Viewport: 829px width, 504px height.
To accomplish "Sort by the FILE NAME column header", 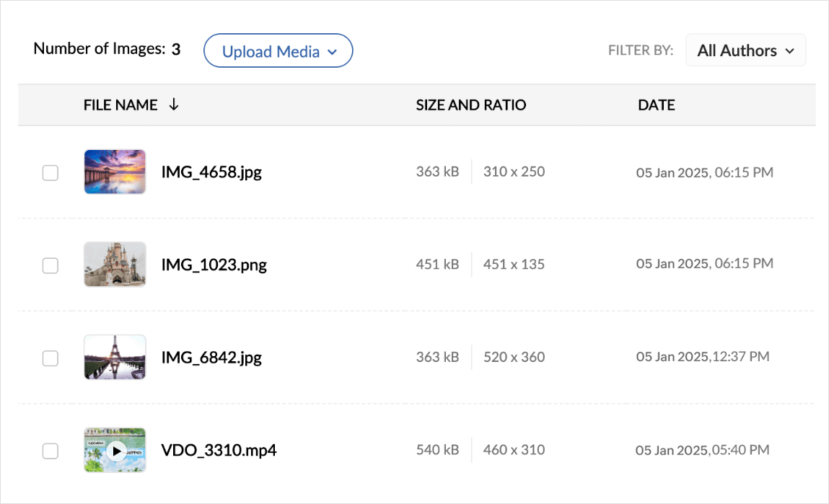I will [x=120, y=105].
